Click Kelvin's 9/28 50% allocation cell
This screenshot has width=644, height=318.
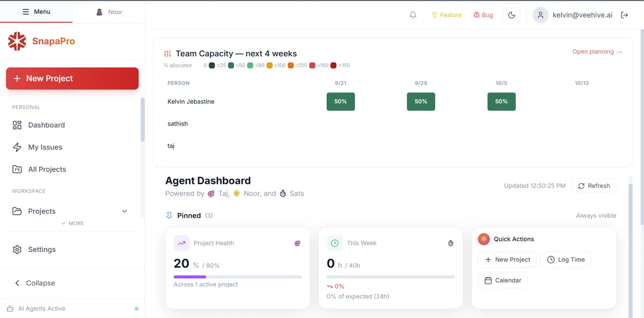click(421, 101)
